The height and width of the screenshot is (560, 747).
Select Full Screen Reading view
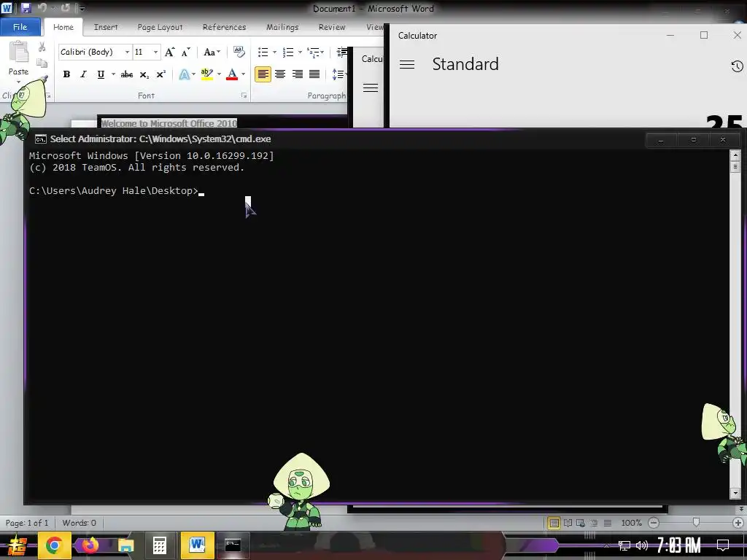pyautogui.click(x=568, y=523)
